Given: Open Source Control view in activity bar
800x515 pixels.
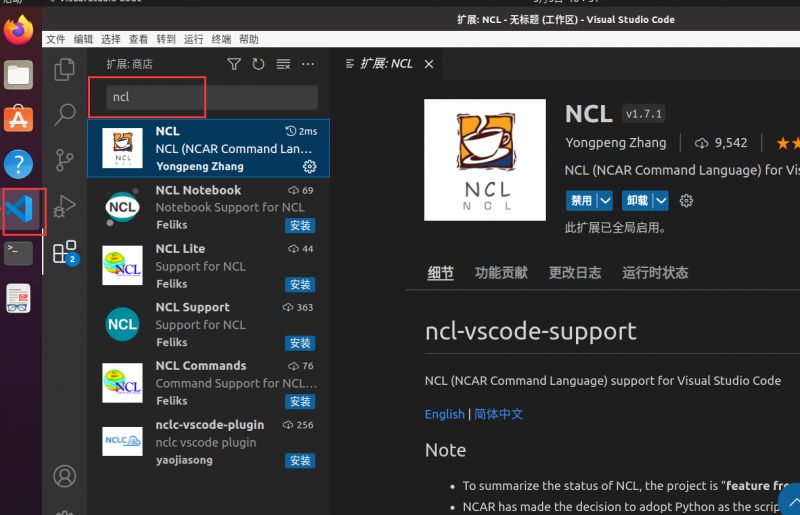Looking at the screenshot, I should [x=65, y=160].
